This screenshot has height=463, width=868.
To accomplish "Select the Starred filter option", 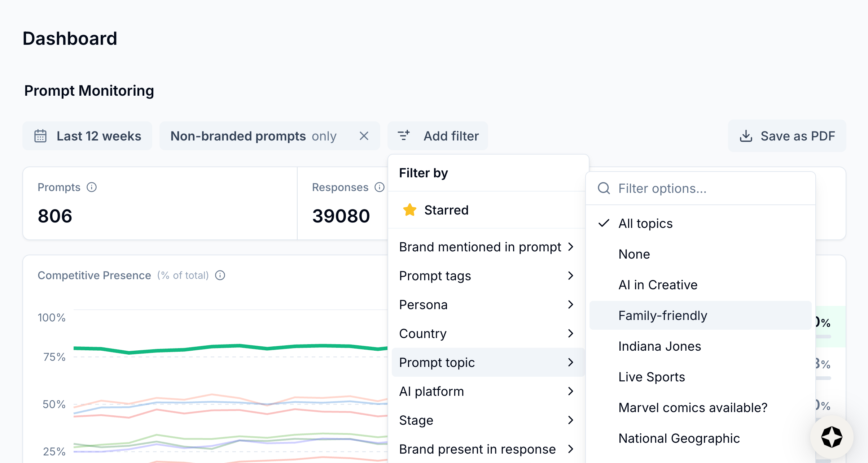I will tap(446, 210).
